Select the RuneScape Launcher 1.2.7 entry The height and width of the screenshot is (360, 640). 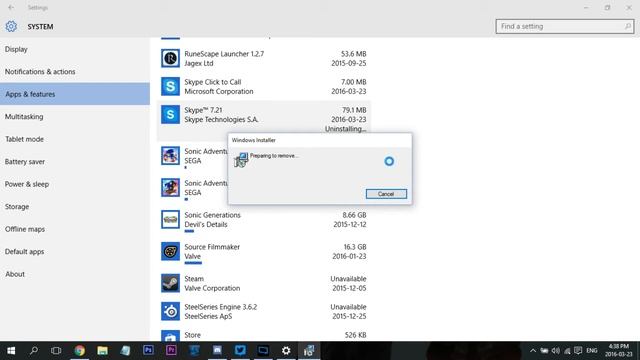pyautogui.click(x=264, y=58)
